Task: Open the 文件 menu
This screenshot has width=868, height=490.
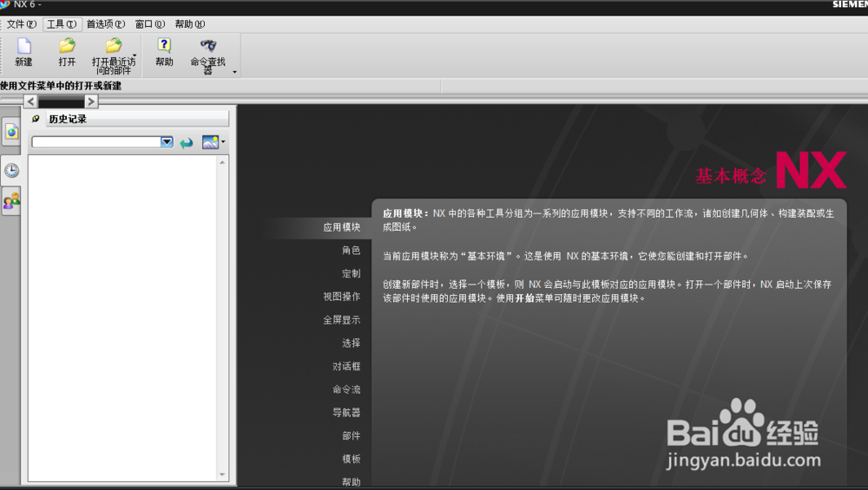Action: [21, 24]
